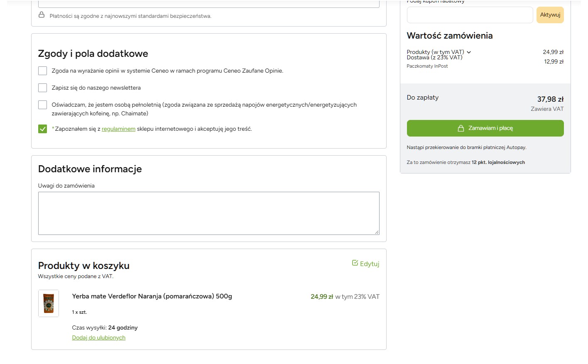Image resolution: width=588 pixels, height=364 pixels.
Task: Click the padlock icon beside payment security note
Action: click(42, 15)
